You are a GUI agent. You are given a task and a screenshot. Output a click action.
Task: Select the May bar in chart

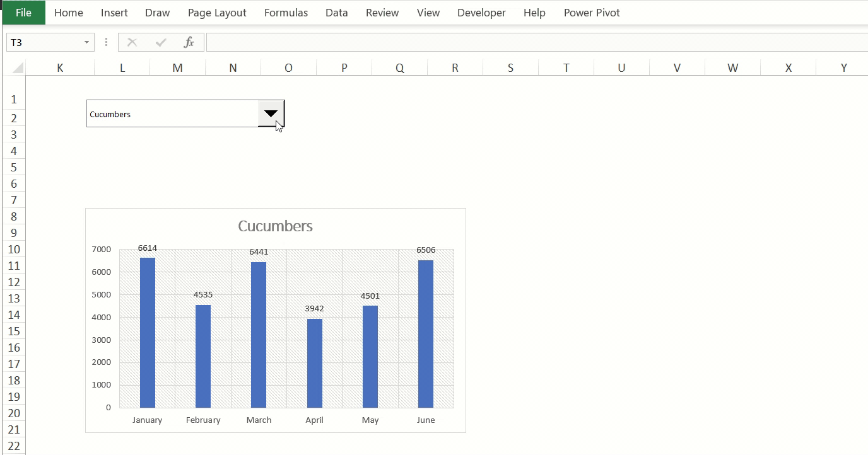pos(370,357)
